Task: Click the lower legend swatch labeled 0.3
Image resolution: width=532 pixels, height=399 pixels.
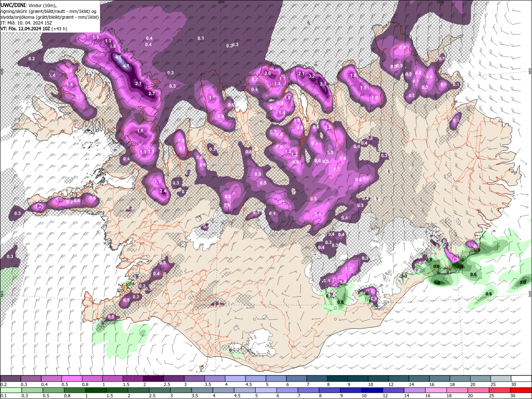Action: (x=32, y=391)
